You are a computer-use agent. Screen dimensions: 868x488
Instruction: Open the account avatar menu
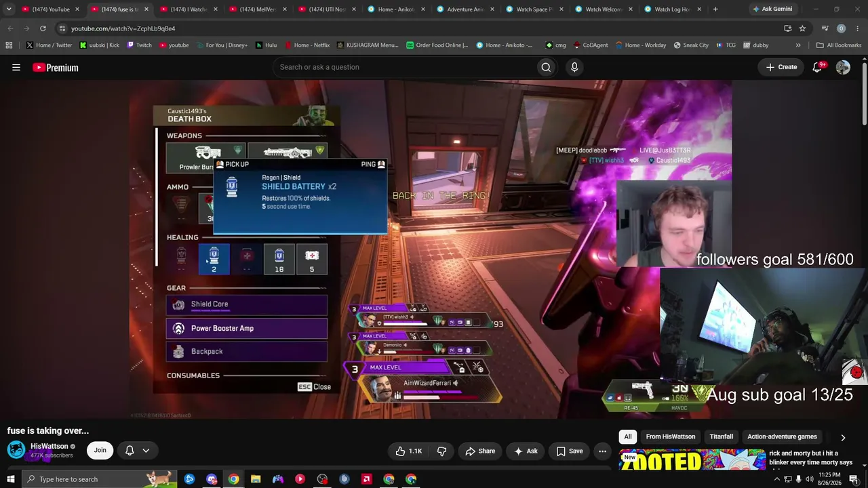coord(843,67)
